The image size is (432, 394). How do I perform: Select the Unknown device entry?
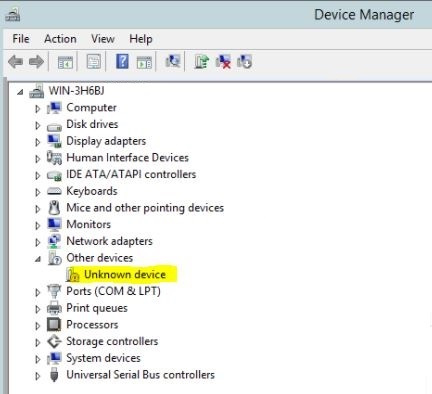point(125,274)
